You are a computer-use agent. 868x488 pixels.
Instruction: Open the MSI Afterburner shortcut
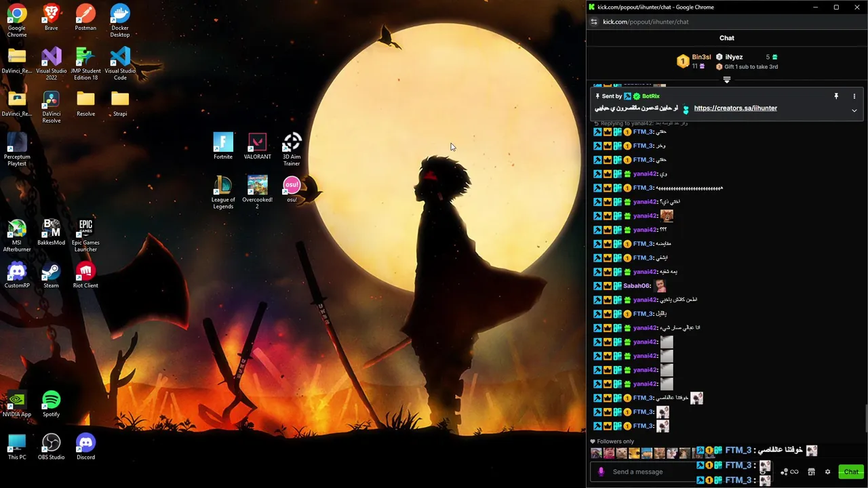(17, 235)
